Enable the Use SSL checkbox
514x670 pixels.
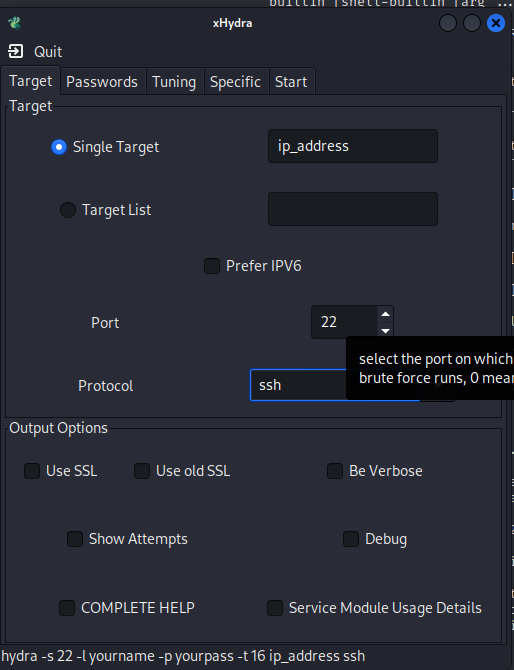(32, 471)
